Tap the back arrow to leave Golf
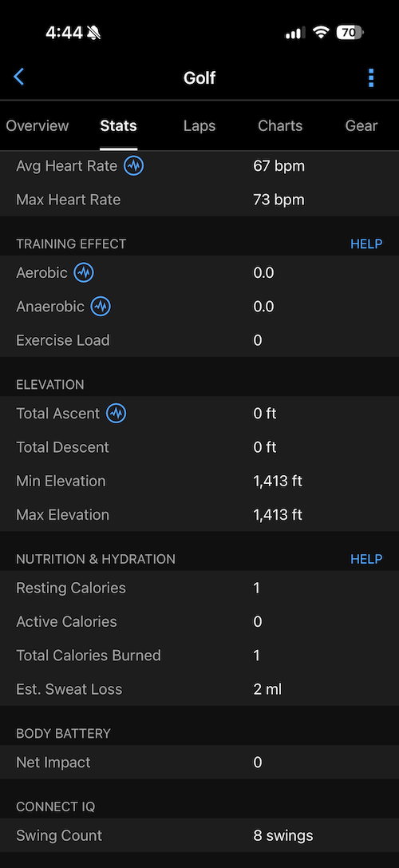The image size is (399, 868). (x=19, y=77)
